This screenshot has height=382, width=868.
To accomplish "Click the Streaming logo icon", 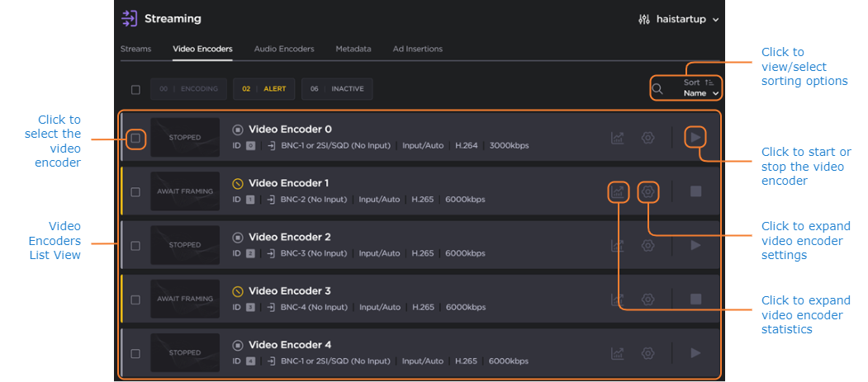I will pos(130,18).
